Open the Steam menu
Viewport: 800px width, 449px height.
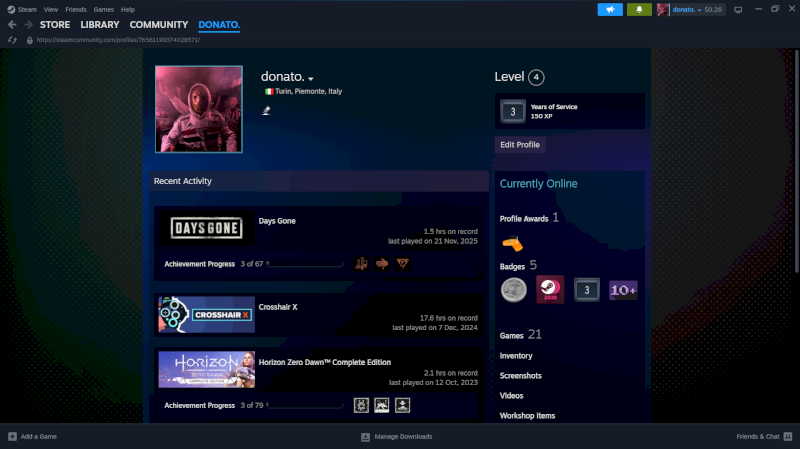tap(27, 9)
